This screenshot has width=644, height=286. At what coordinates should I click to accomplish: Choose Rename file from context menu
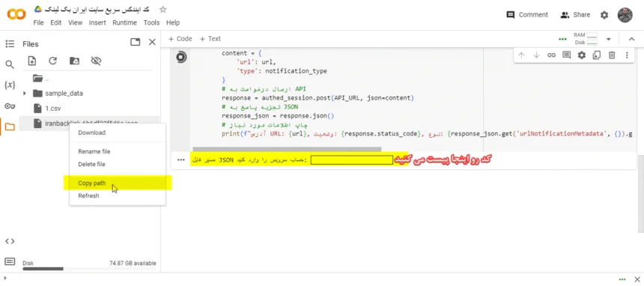118,151
